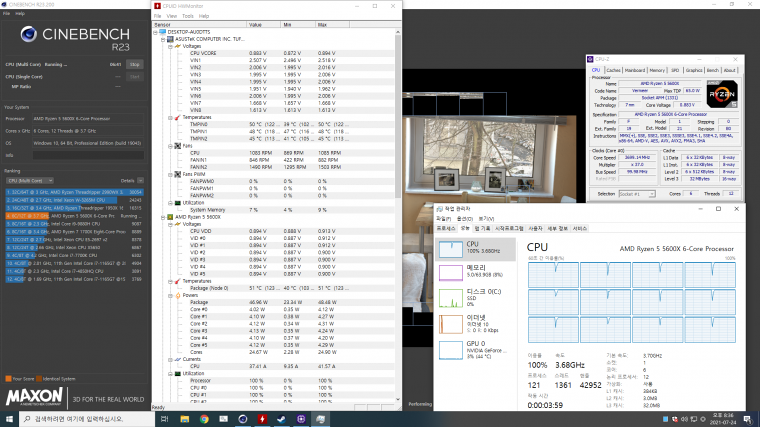
Task: Click the Ryzen 5 logo in CPU-Z
Action: point(722,94)
